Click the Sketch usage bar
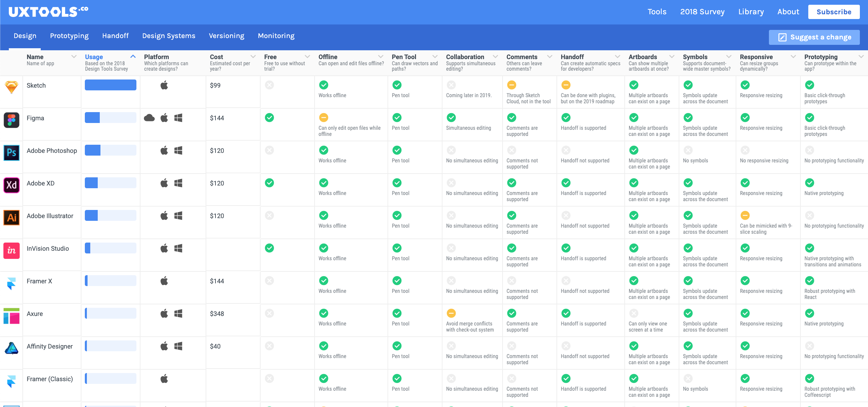The width and height of the screenshot is (868, 407). click(111, 85)
